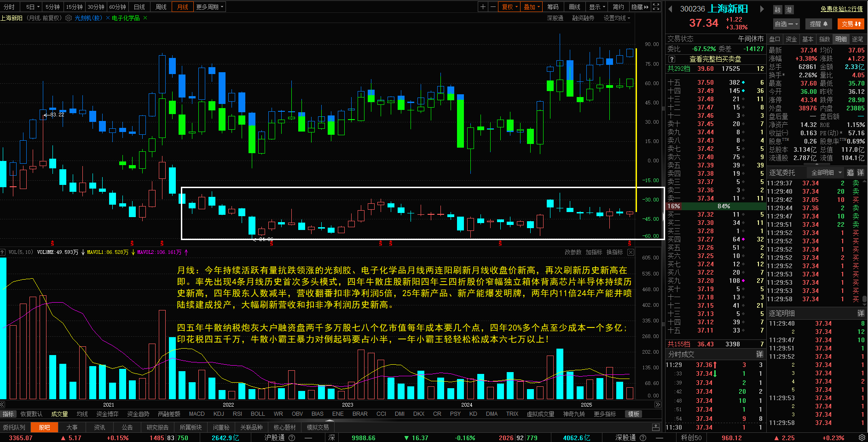Open VOL indicator help question icon

[3, 252]
